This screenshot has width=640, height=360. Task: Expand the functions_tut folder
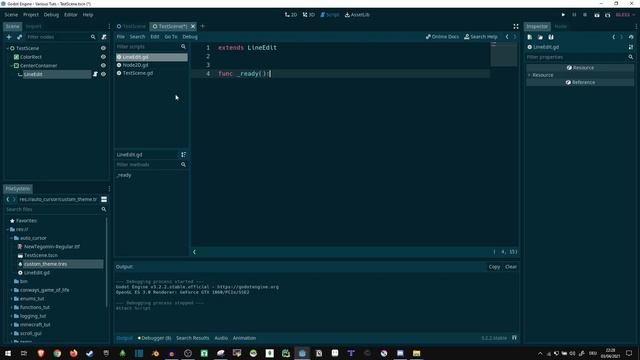(x=11, y=307)
